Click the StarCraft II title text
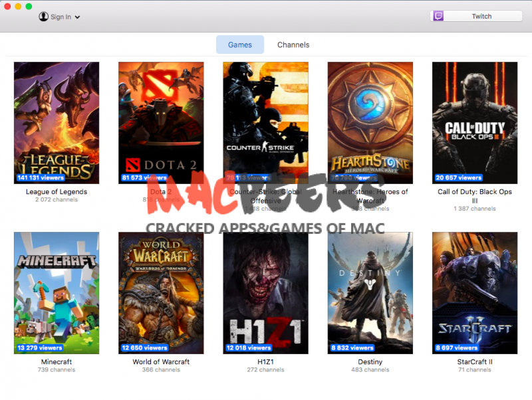Viewport: 532px width, 400px height. tap(475, 361)
